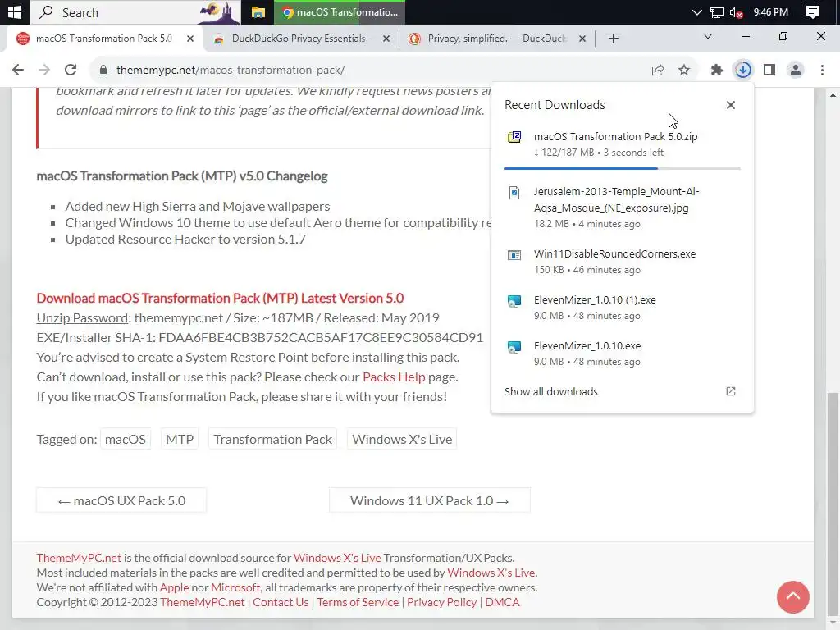
Task: Click the Transformation Pack tag
Action: coord(272,440)
